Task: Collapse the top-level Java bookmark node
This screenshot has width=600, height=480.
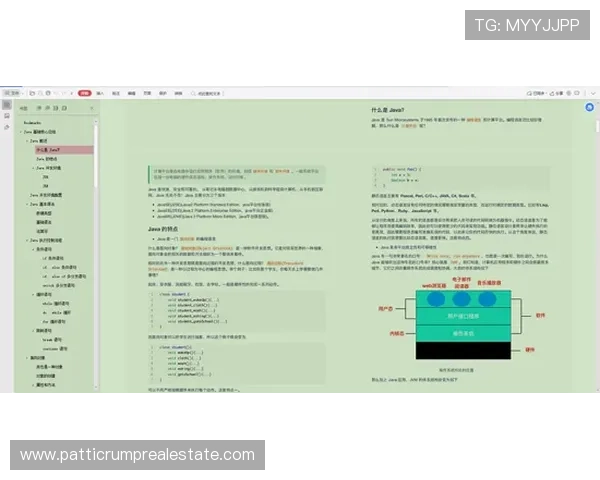Action: (x=21, y=132)
